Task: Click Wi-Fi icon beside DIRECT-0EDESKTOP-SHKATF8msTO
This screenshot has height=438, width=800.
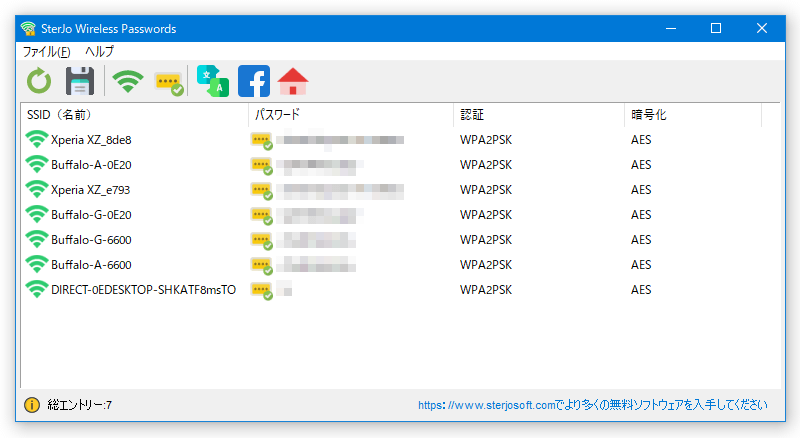Action: [37, 289]
